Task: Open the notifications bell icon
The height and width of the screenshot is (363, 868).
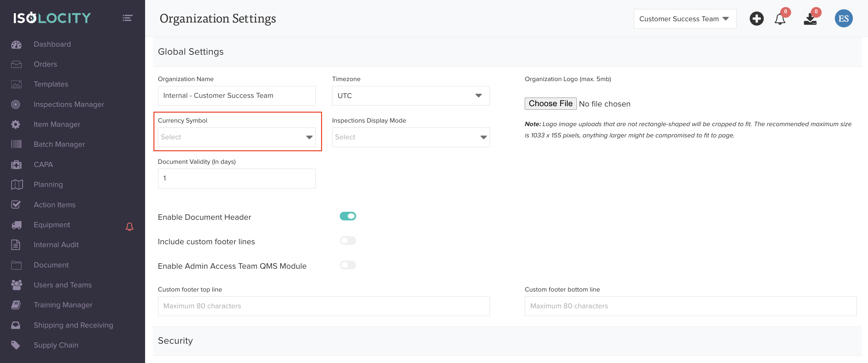Action: (780, 19)
